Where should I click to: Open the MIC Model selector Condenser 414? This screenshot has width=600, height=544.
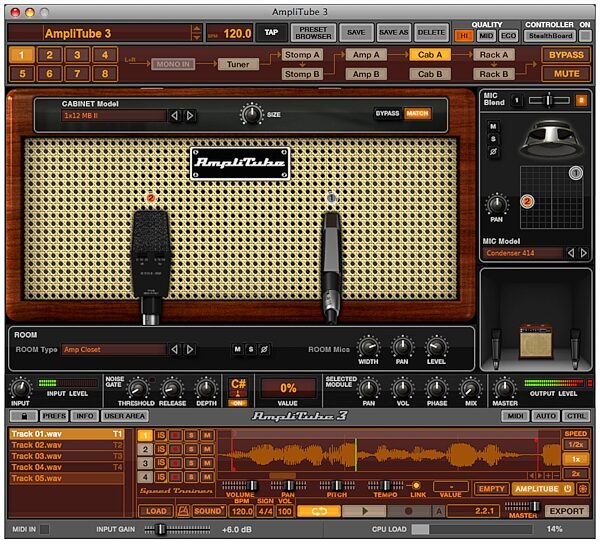click(x=523, y=253)
